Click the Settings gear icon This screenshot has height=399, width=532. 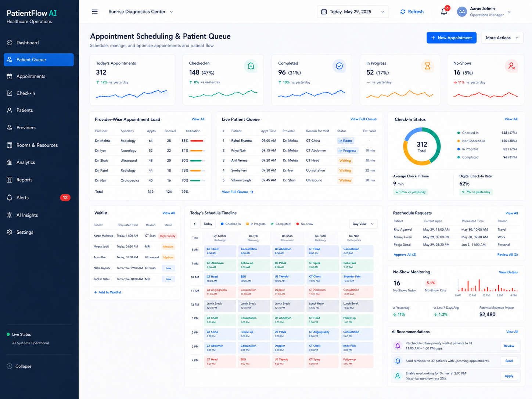10,232
